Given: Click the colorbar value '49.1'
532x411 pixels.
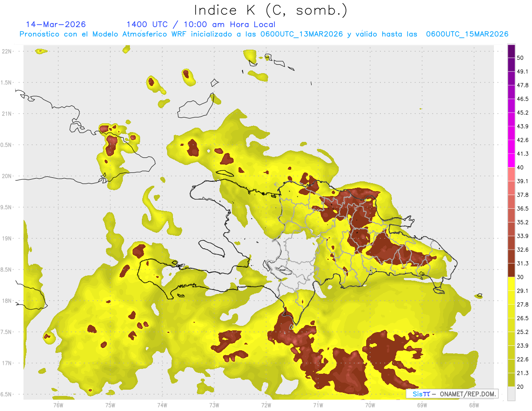Looking at the screenshot, I should click(x=523, y=71).
